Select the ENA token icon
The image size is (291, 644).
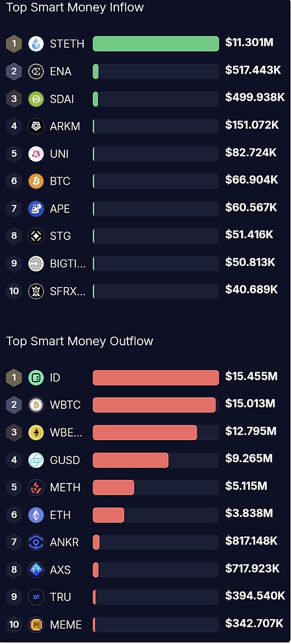click(x=36, y=71)
